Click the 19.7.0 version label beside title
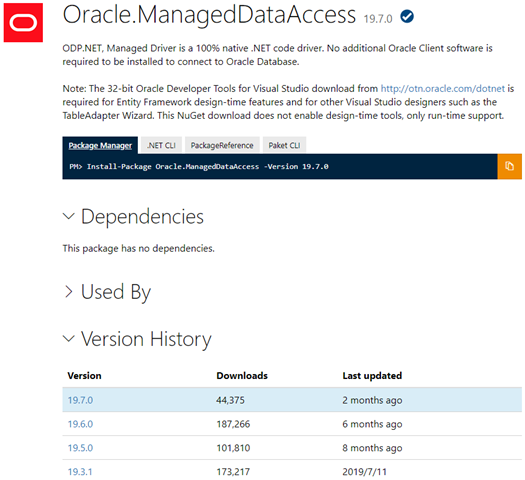Viewport: 525px width, 480px height. point(378,19)
